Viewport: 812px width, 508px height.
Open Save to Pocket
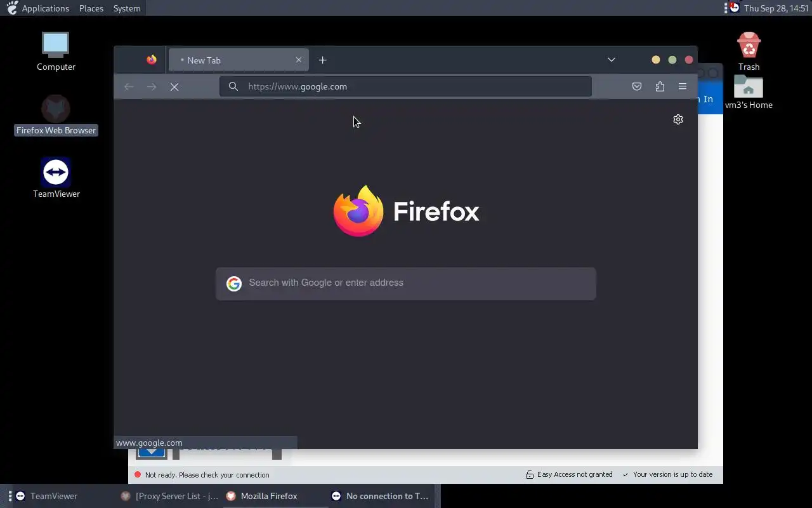[x=637, y=86]
